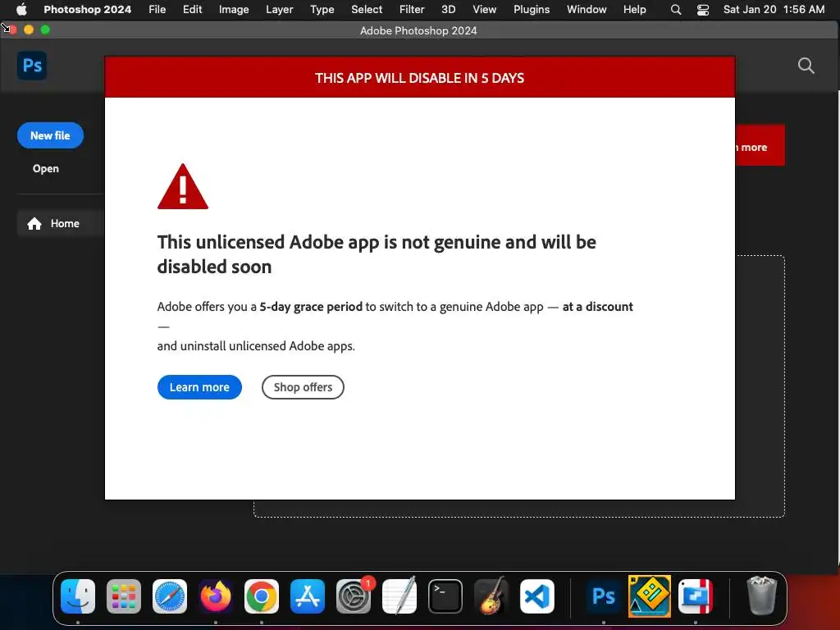Launch Safari from the dock
Screen dimensions: 840x630
170,596
